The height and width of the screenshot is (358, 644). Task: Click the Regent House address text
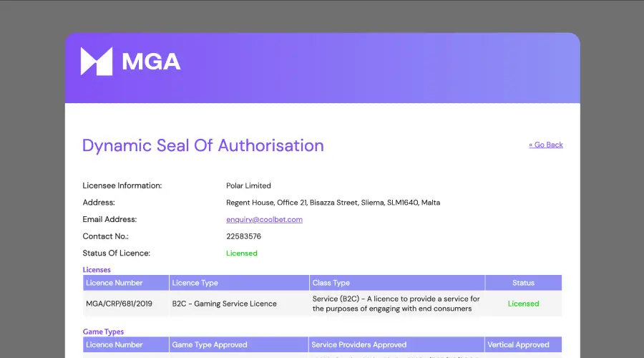(333, 203)
